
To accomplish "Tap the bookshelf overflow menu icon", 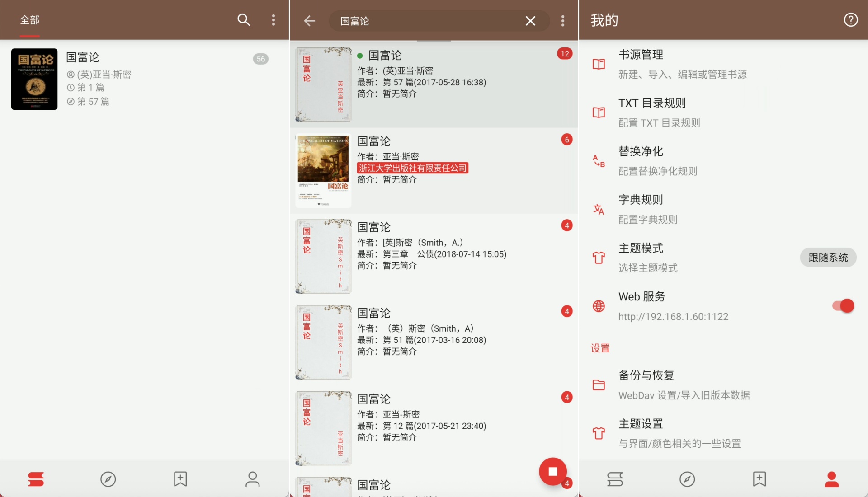I will (x=273, y=20).
